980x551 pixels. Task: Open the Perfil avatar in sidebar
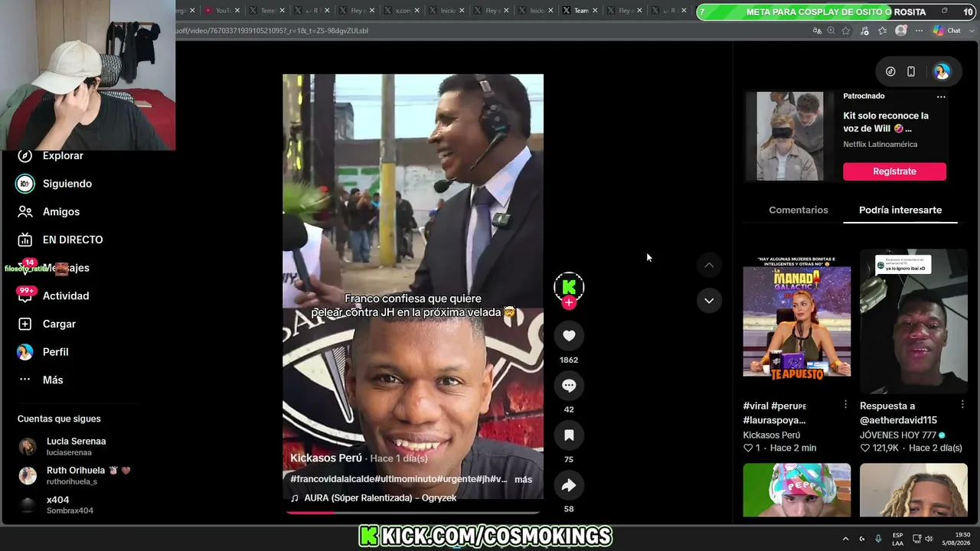click(x=25, y=352)
